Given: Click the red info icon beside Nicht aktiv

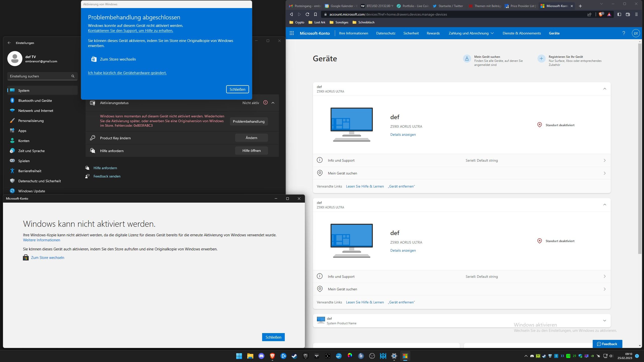Looking at the screenshot, I should click(265, 103).
